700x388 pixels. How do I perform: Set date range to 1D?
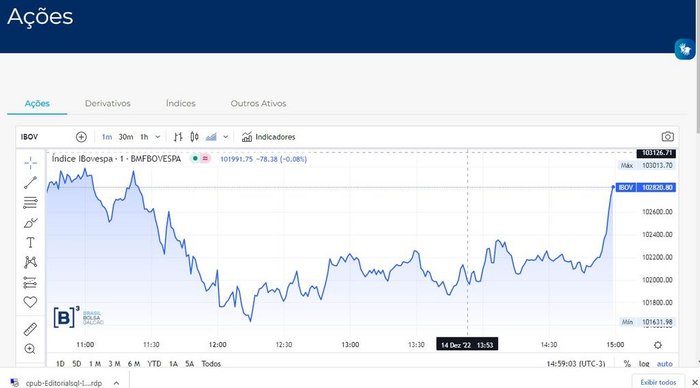60,364
